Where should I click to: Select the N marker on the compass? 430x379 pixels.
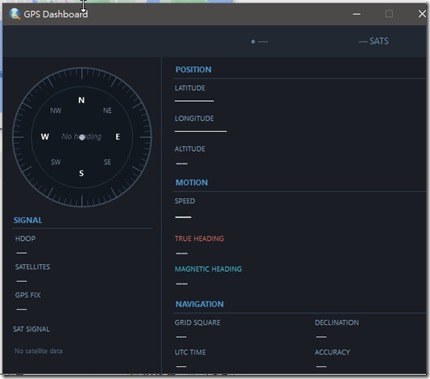pyautogui.click(x=81, y=100)
